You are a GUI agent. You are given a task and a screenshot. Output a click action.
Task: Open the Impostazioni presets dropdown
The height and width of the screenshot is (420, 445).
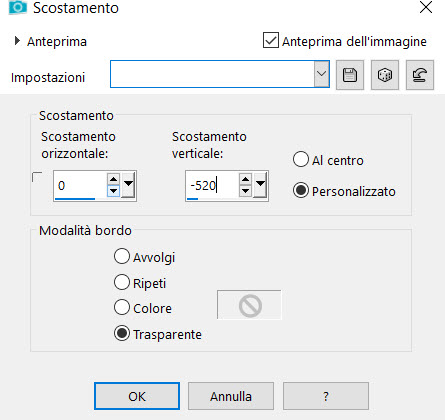pos(321,74)
